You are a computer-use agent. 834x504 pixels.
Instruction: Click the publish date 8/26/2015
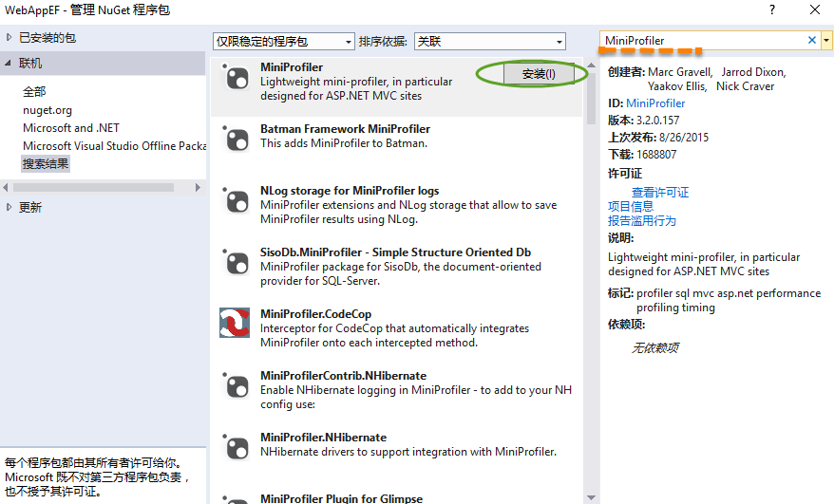pos(684,138)
